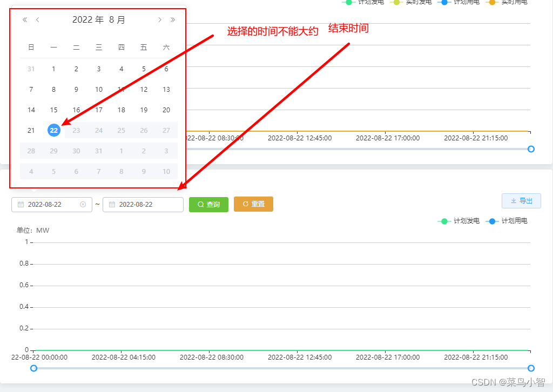Focus the start date input 2022-08-22
553x392 pixels.
pos(52,205)
